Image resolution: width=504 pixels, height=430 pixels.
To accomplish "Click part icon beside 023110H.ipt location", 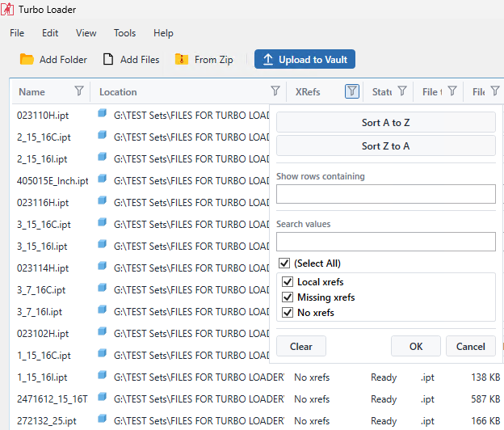I will coord(103,113).
